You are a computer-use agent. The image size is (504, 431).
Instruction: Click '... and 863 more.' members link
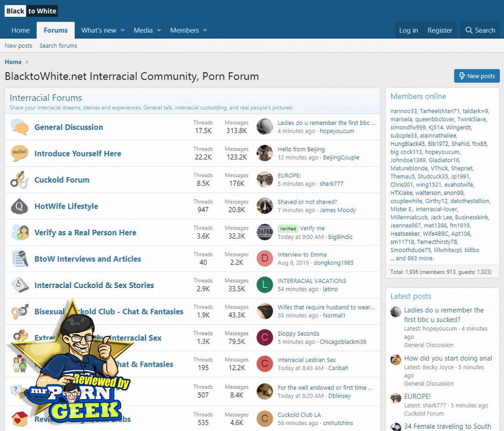pyautogui.click(x=412, y=258)
